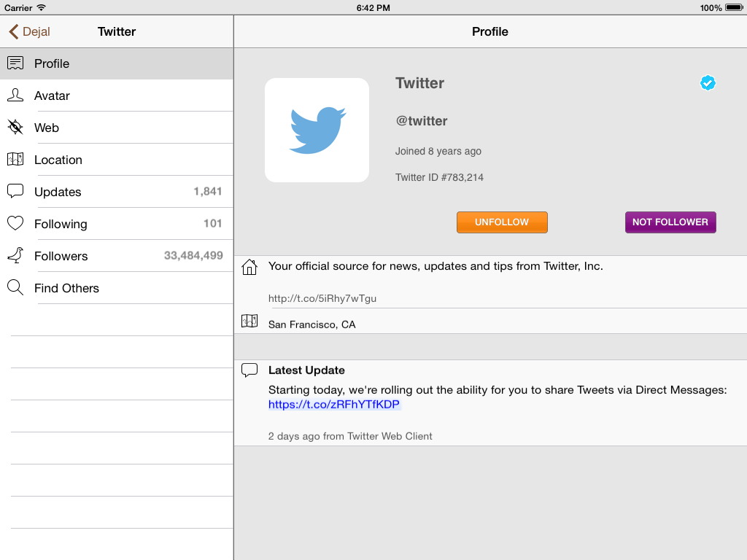Tap the Followers bird icon

pos(15,255)
